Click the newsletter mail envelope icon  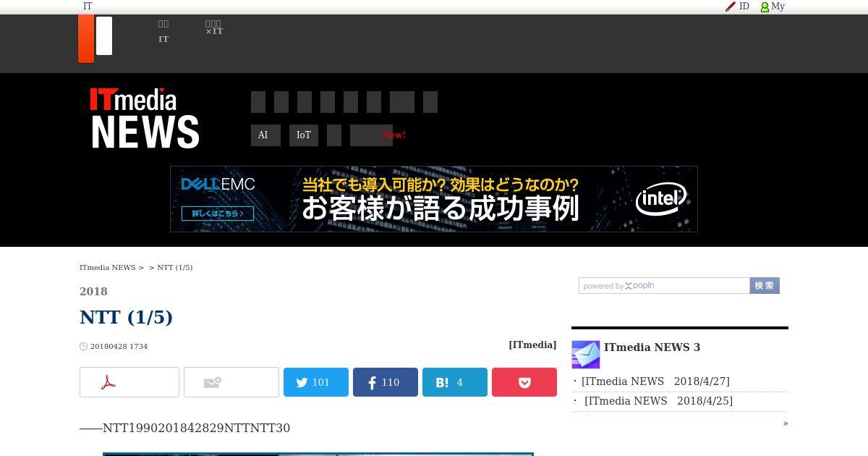click(586, 355)
